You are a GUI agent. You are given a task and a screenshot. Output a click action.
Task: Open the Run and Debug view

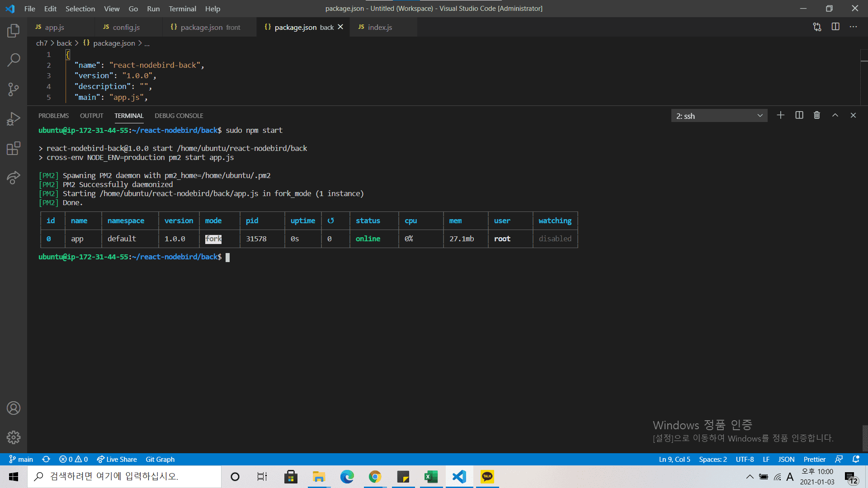click(14, 119)
